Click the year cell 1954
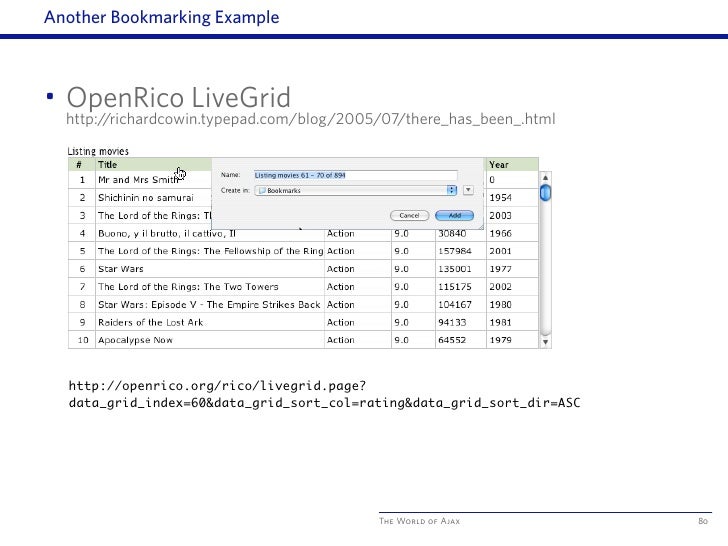This screenshot has height=546, width=728. (x=500, y=198)
